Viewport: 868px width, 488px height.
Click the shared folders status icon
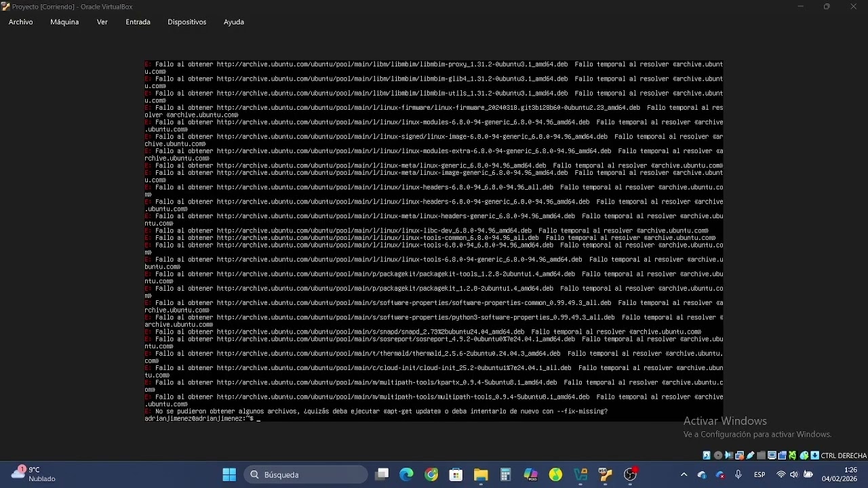761,455
